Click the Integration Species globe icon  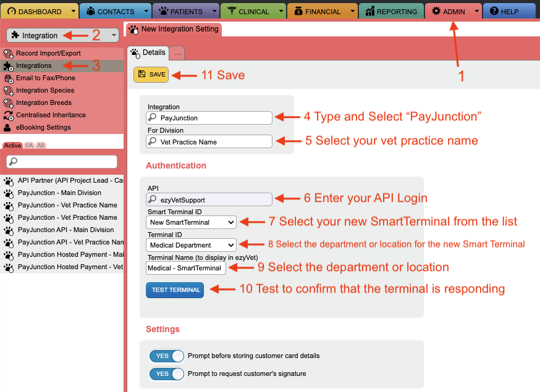[7, 90]
